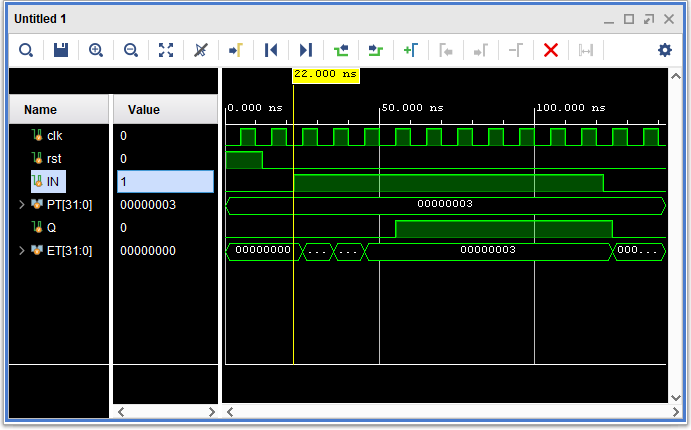Select the clk signal row
Viewport: 691px width, 430px height.
coord(54,135)
